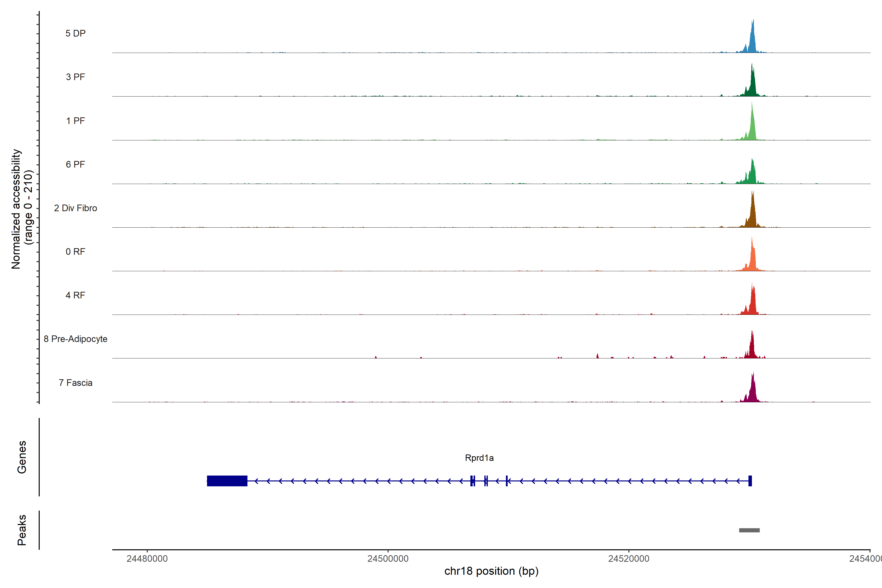Click the 4 RF track label

pyautogui.click(x=75, y=295)
